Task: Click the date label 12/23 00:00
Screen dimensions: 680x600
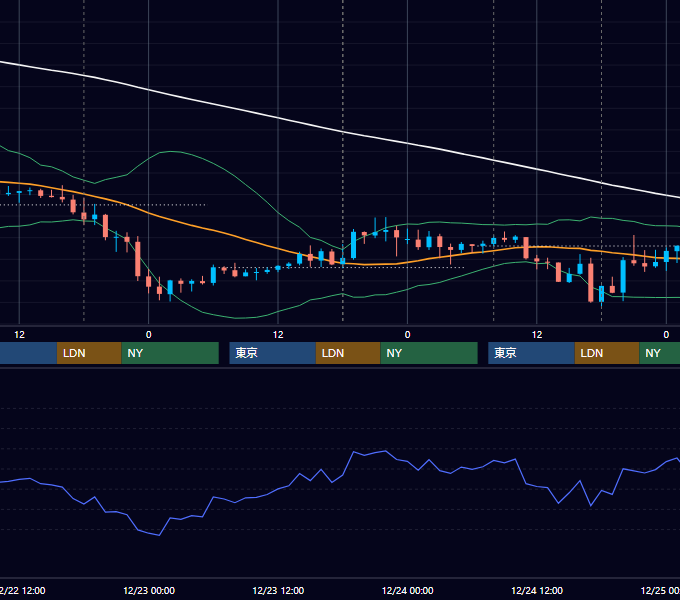Action: (x=149, y=590)
